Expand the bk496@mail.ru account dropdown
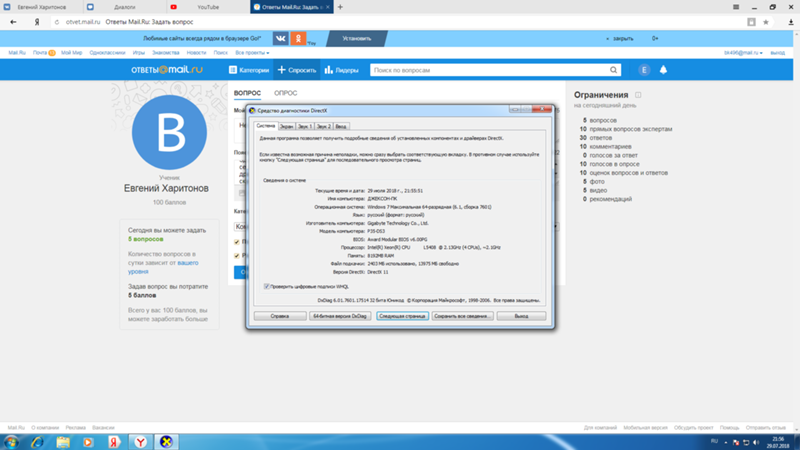Image resolution: width=800 pixels, height=450 pixels. [743, 53]
